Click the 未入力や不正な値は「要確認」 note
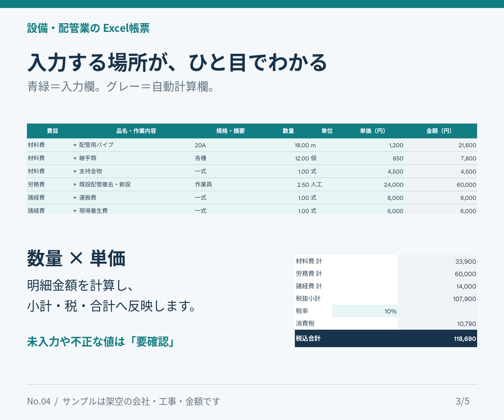This screenshot has width=504, height=420. (x=101, y=341)
